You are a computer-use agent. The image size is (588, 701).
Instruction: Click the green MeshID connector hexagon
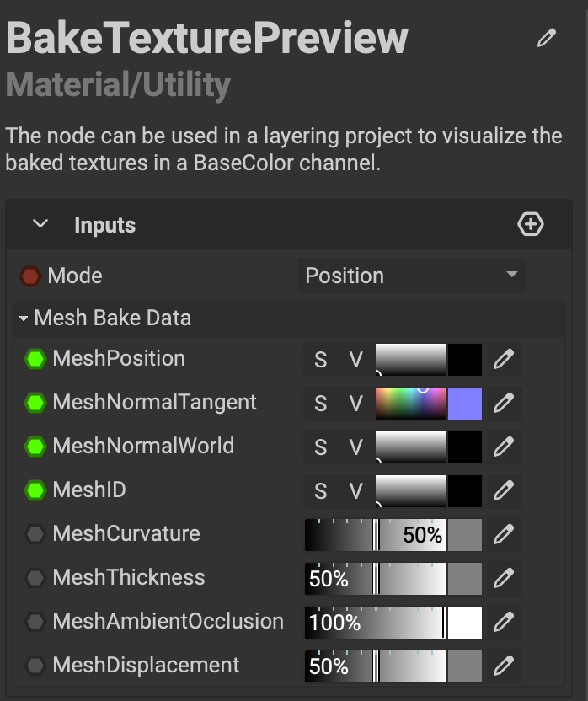[35, 490]
